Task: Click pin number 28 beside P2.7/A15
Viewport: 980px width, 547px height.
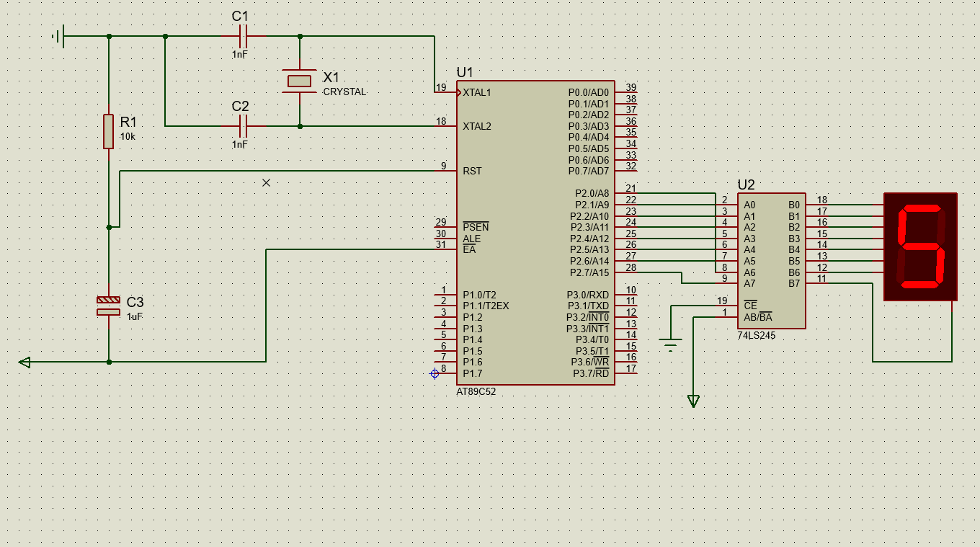Action: click(x=631, y=267)
